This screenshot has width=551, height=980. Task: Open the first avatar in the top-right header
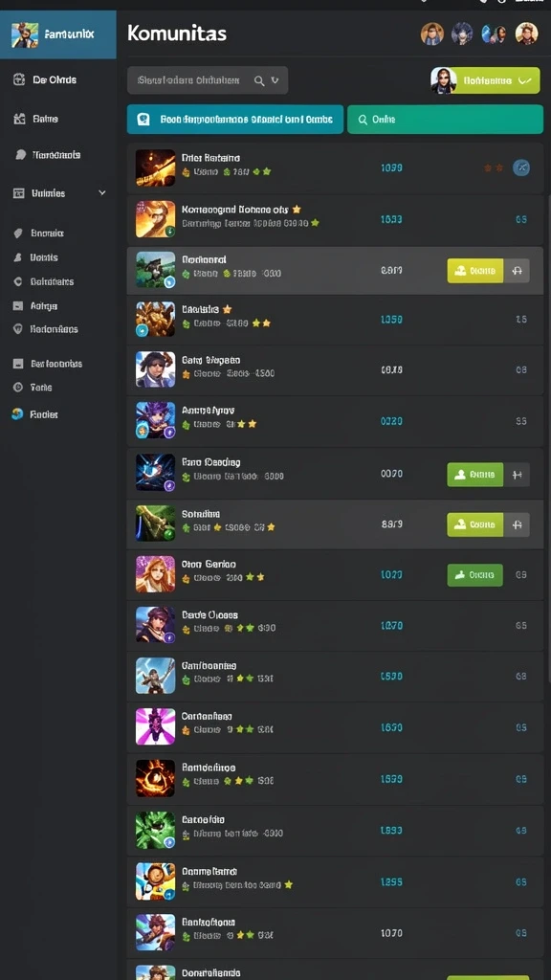[431, 33]
